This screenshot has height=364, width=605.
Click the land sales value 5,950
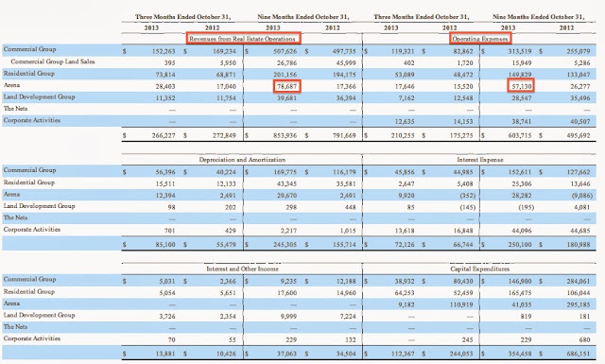point(228,62)
